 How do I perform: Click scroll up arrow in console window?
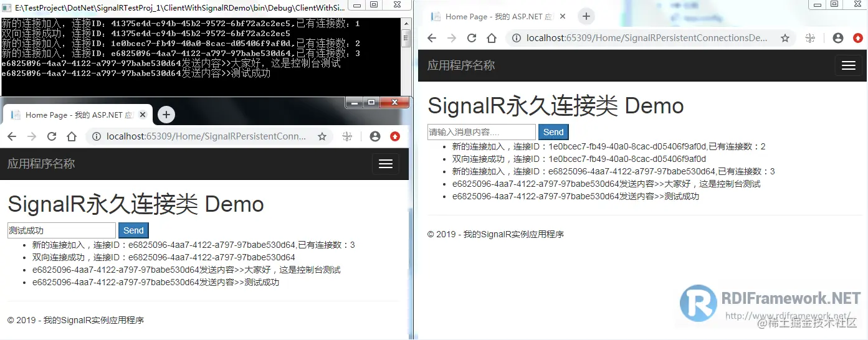click(x=406, y=24)
